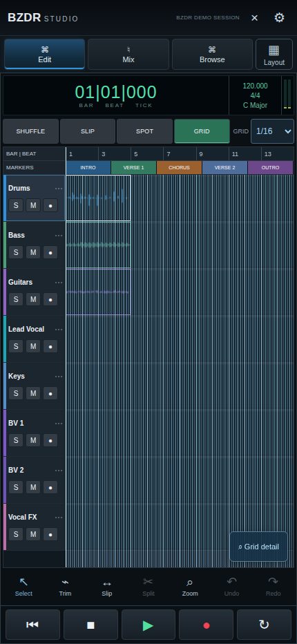Jump to the VERSE 1 marker

pos(133,168)
